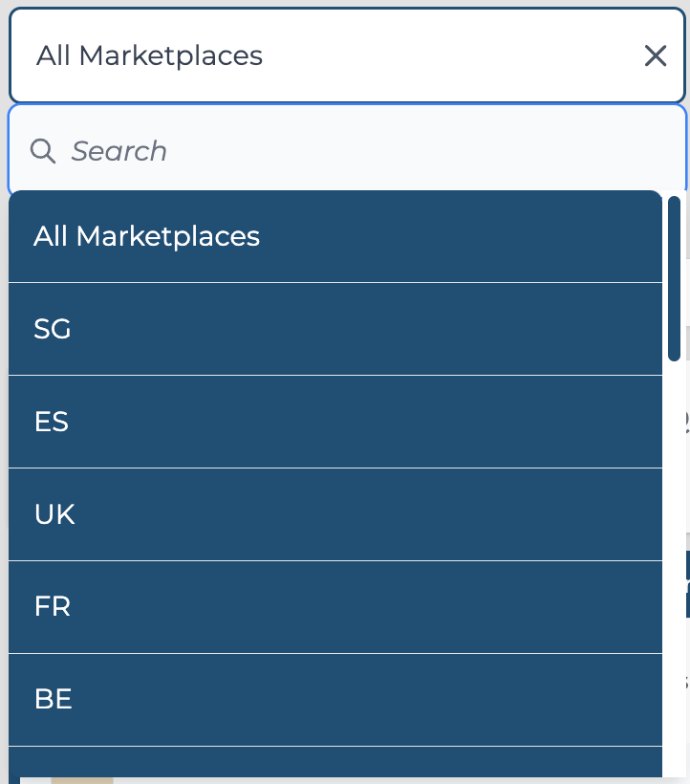This screenshot has height=784, width=690.
Task: Filter by Singapore using the SG row
Action: pos(335,329)
